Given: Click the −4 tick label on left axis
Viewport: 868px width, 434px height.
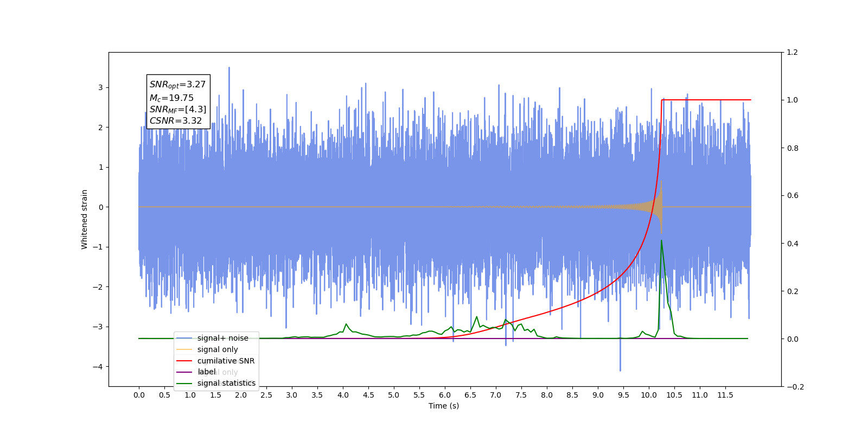Looking at the screenshot, I should (98, 367).
